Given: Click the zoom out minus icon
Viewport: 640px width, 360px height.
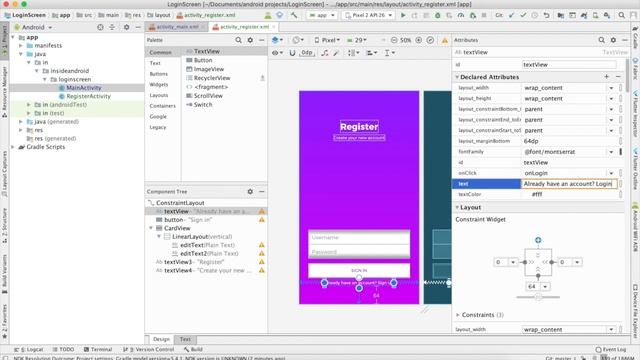Looking at the screenshot, I should point(394,40).
